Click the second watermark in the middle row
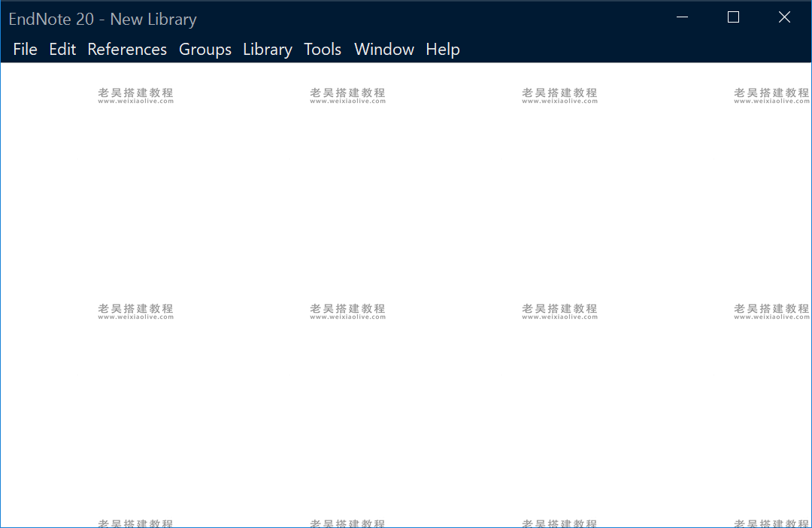 (x=347, y=311)
